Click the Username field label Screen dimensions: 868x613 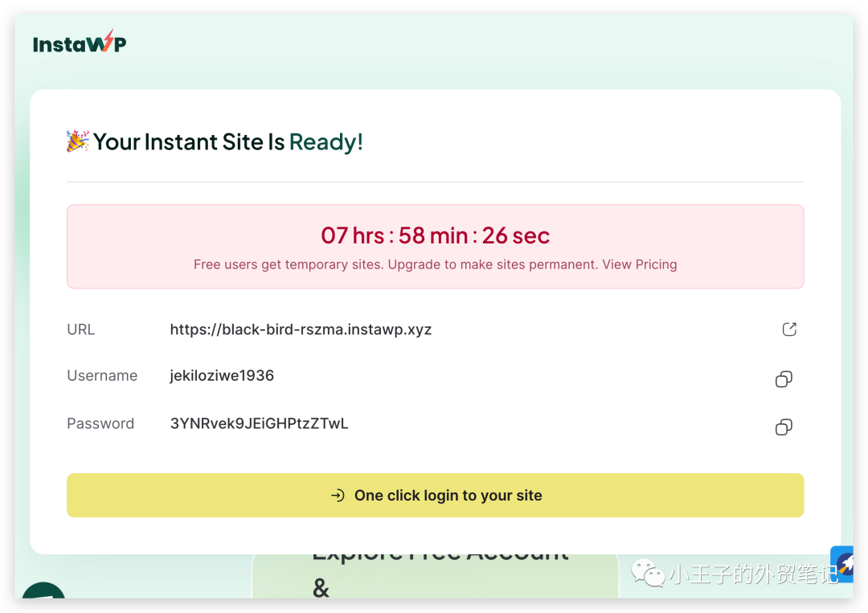click(x=102, y=375)
